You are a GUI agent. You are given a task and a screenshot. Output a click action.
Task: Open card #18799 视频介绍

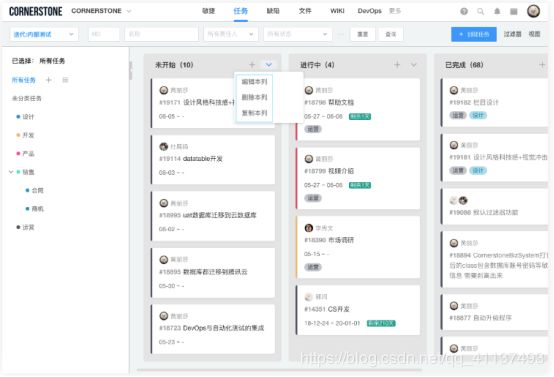click(x=358, y=178)
